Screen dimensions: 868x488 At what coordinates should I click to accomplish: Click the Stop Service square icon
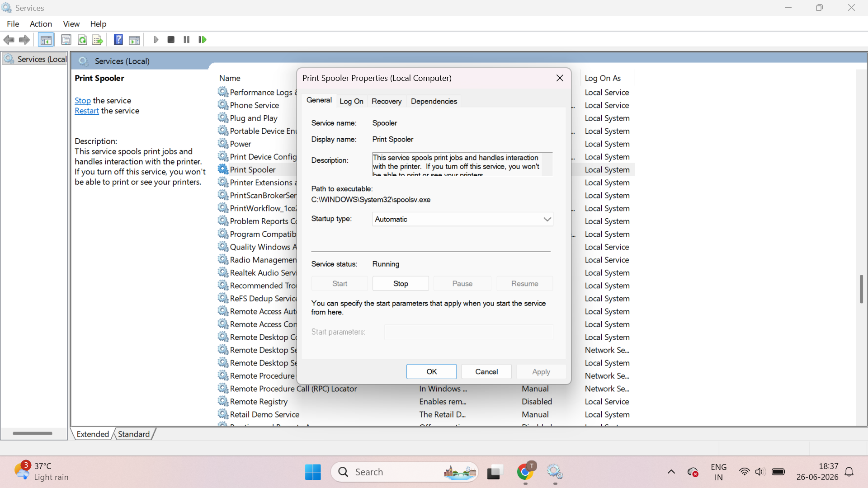(171, 40)
